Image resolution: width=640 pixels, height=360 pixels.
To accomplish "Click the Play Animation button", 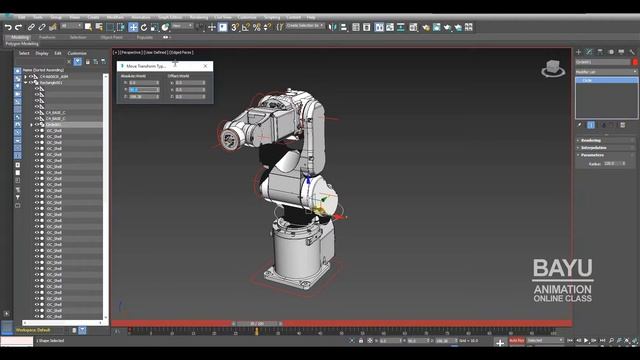I will [x=586, y=340].
